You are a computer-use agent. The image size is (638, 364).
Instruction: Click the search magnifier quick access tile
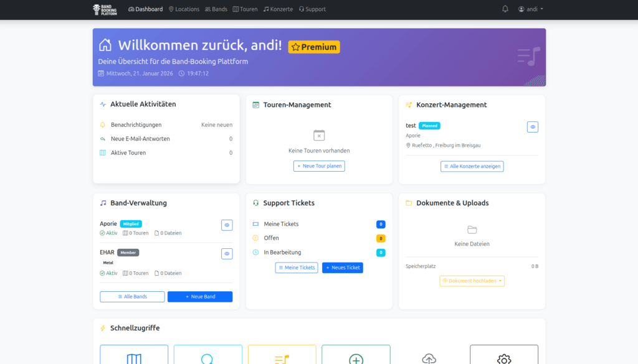(207, 356)
